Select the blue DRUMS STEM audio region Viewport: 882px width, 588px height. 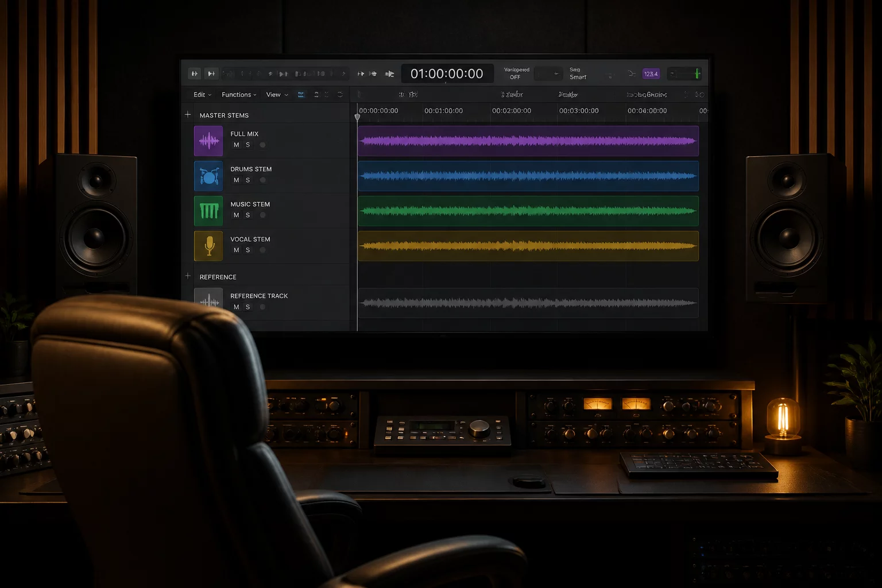[528, 176]
